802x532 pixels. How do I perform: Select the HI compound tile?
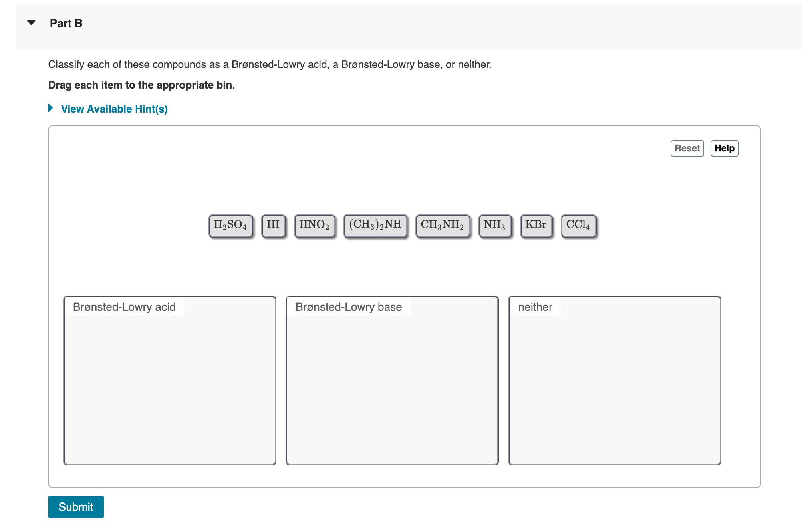tap(274, 226)
